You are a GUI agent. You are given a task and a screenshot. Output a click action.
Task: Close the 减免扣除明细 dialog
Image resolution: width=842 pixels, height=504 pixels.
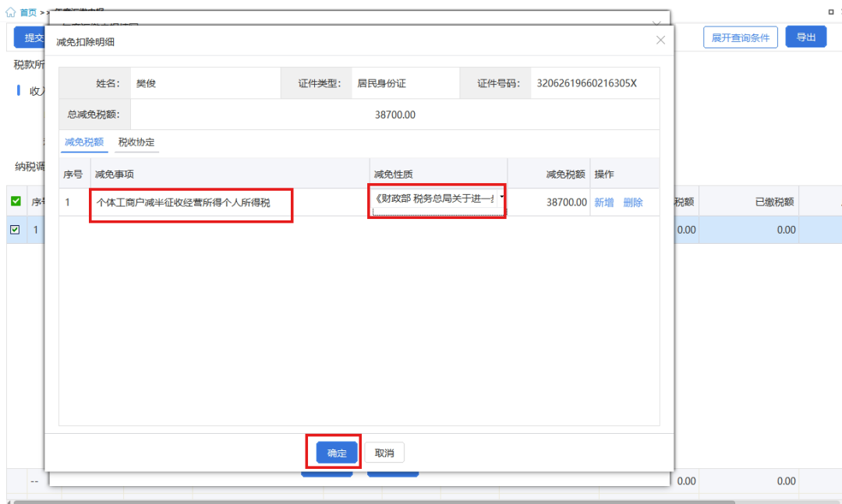(x=660, y=41)
